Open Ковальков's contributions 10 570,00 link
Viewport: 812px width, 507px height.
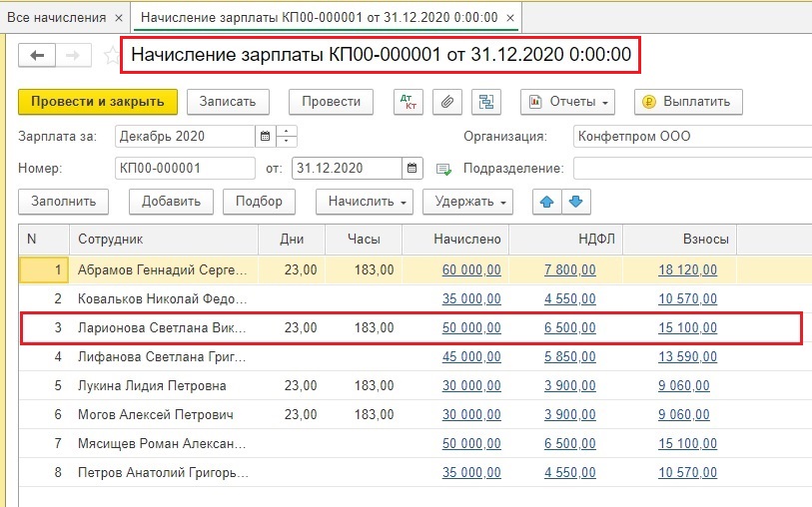click(688, 299)
